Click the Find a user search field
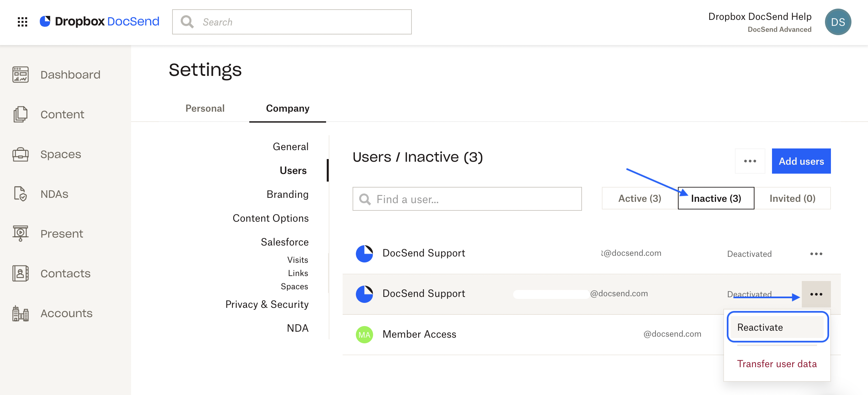This screenshot has width=868, height=395. [x=467, y=199]
